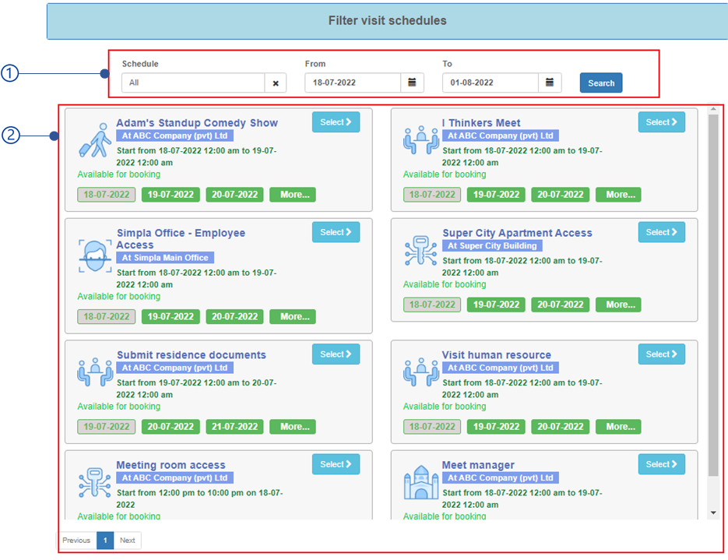728x560 pixels.
Task: Click the scroll down arrow of schedule list
Action: pos(713,512)
